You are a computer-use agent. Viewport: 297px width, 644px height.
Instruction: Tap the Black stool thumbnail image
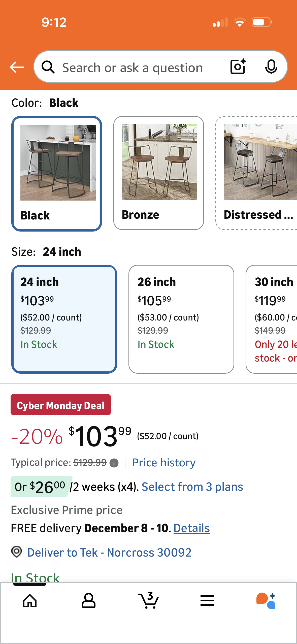[x=58, y=163]
